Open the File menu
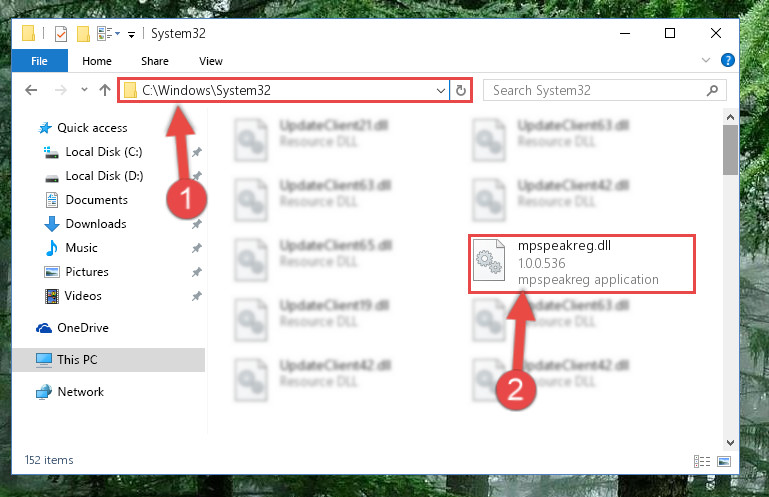 [x=39, y=61]
